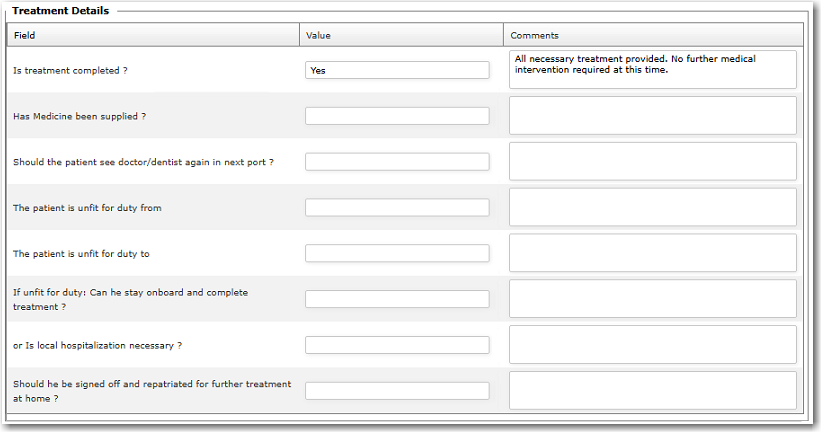This screenshot has height=432, width=821.
Task: Click comments box for see doctor/dentist again
Action: pyautogui.click(x=652, y=162)
